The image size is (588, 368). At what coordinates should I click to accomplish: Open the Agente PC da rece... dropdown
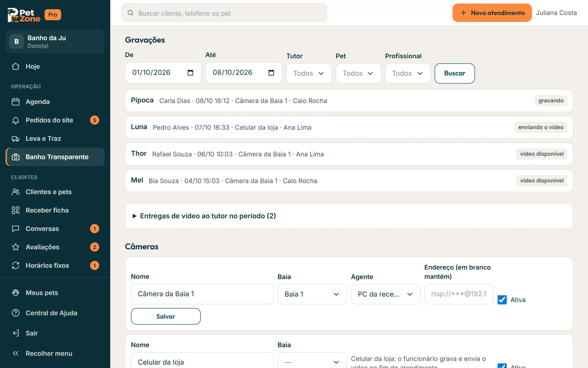pyautogui.click(x=386, y=294)
